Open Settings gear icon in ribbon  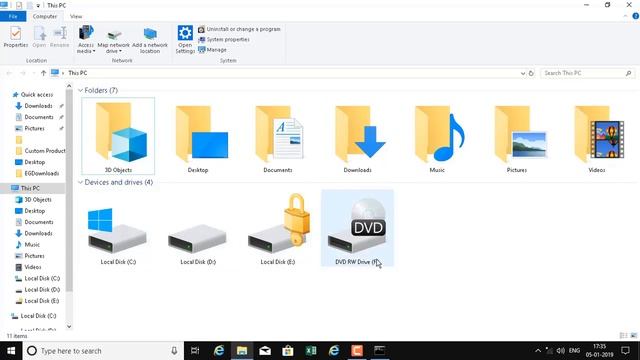click(x=185, y=33)
